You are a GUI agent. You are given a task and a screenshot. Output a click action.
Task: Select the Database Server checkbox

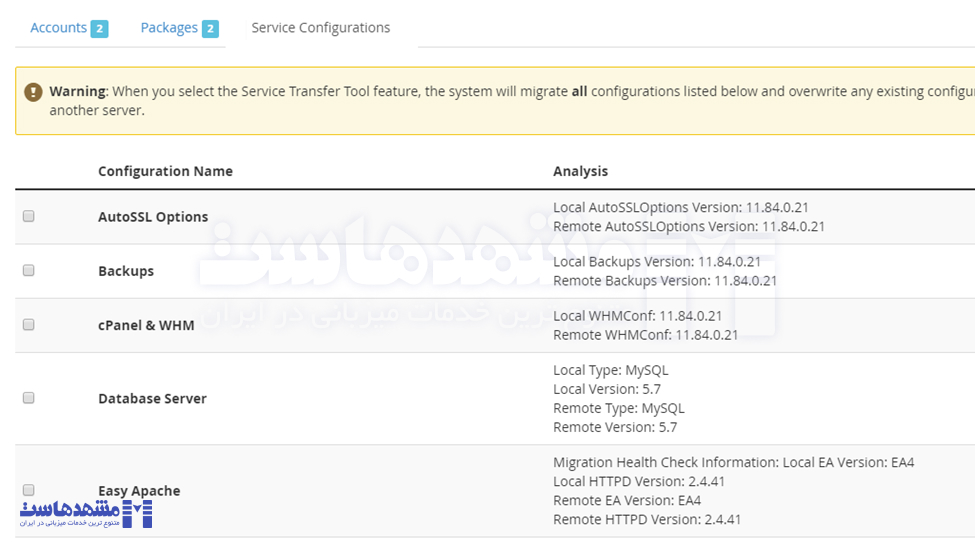click(x=29, y=398)
